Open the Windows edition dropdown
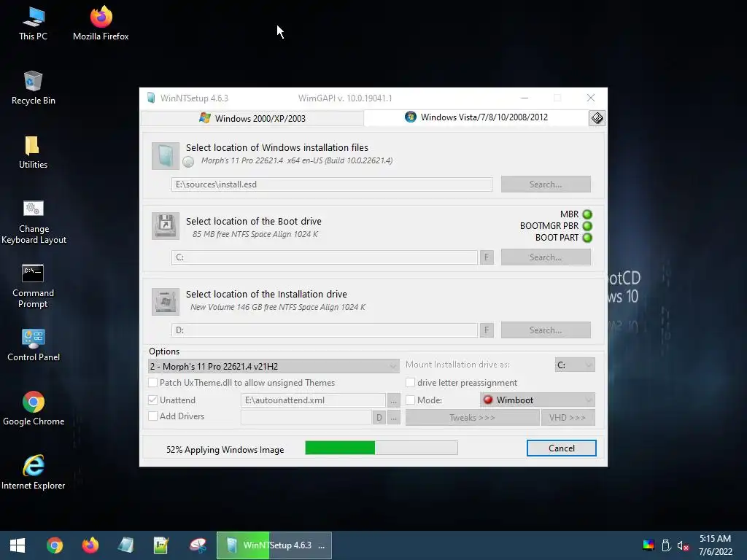The image size is (747, 560). tap(274, 366)
